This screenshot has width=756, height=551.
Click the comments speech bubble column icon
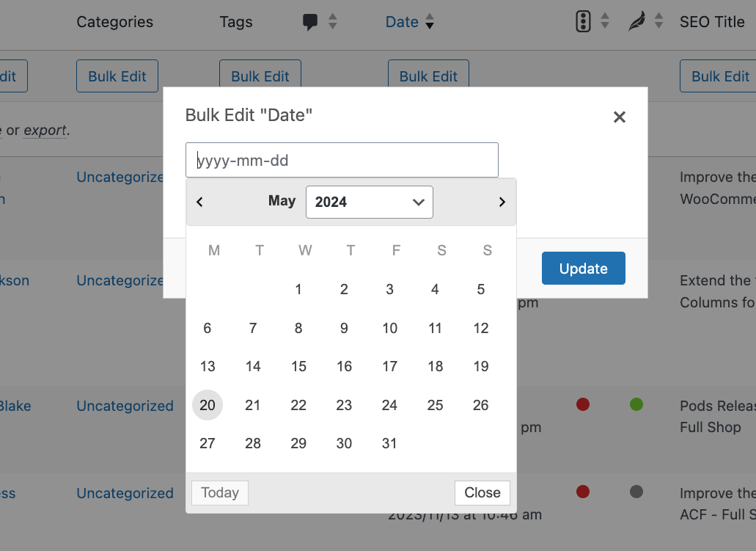pyautogui.click(x=310, y=22)
